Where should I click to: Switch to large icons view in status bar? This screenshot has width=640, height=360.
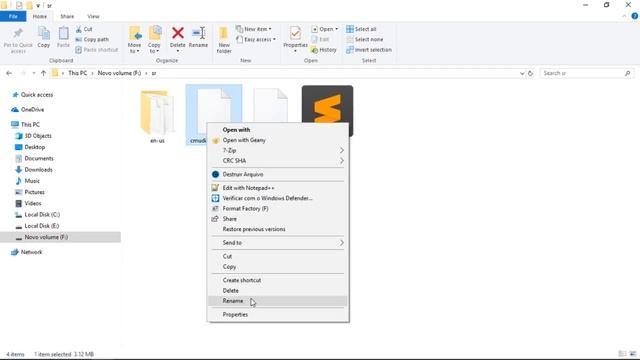pyautogui.click(x=633, y=354)
